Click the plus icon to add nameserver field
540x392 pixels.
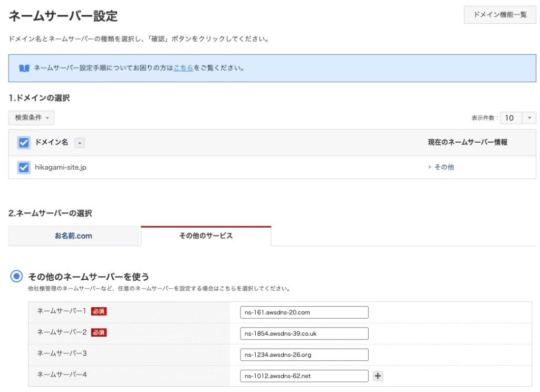coord(378,376)
